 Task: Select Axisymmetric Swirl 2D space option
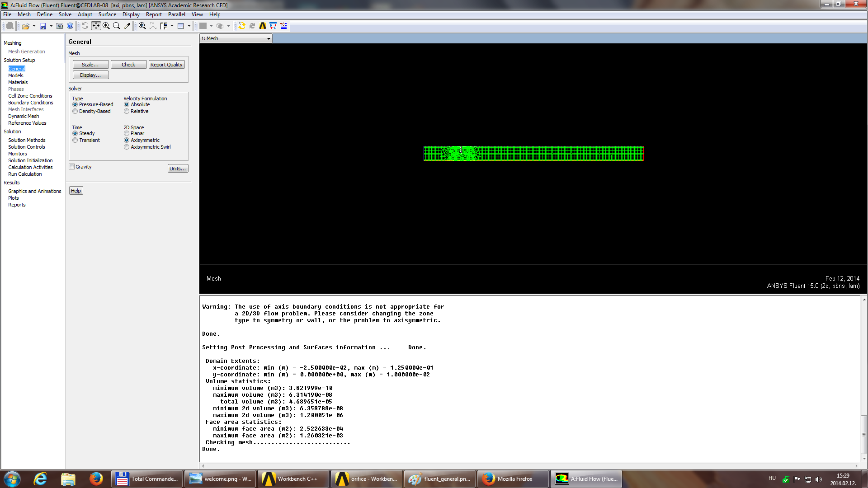coord(127,147)
